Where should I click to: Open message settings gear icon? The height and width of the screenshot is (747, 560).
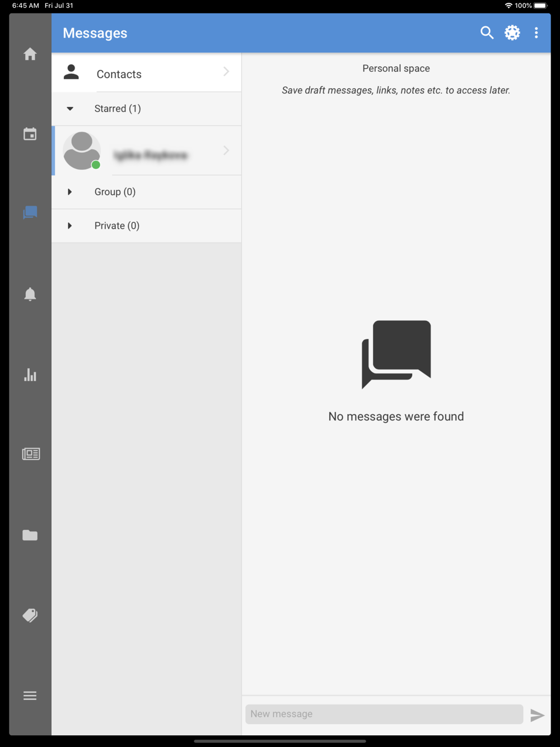click(x=512, y=32)
